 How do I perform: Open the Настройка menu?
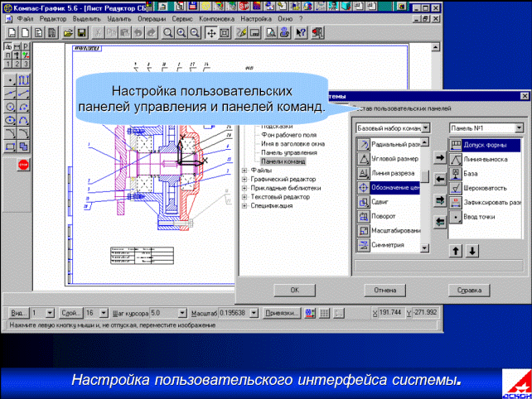pyautogui.click(x=256, y=19)
